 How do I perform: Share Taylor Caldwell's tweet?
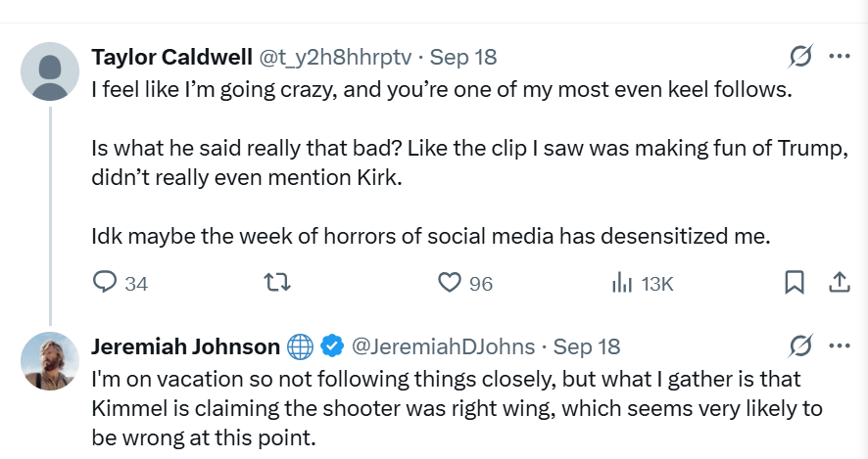pos(840,284)
